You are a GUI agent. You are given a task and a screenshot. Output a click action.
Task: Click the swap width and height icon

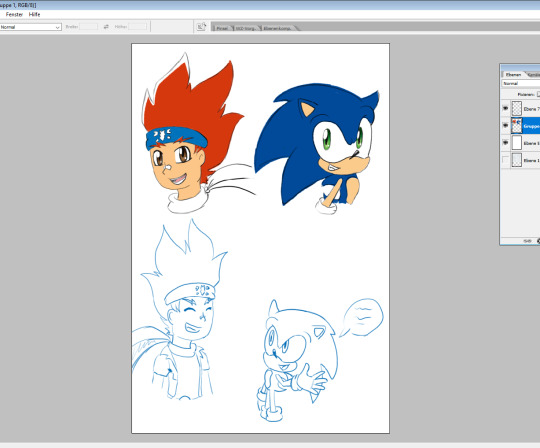(x=106, y=27)
